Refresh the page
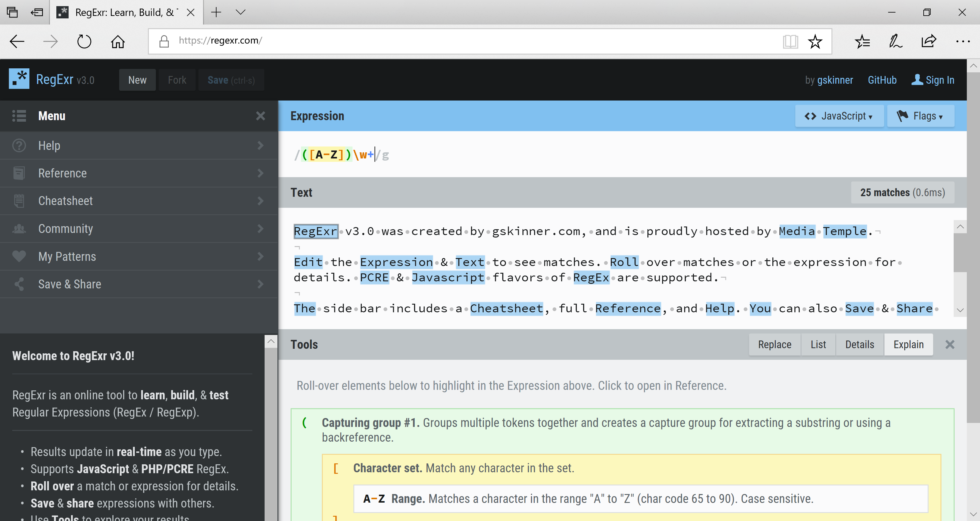980x521 pixels. [84, 41]
